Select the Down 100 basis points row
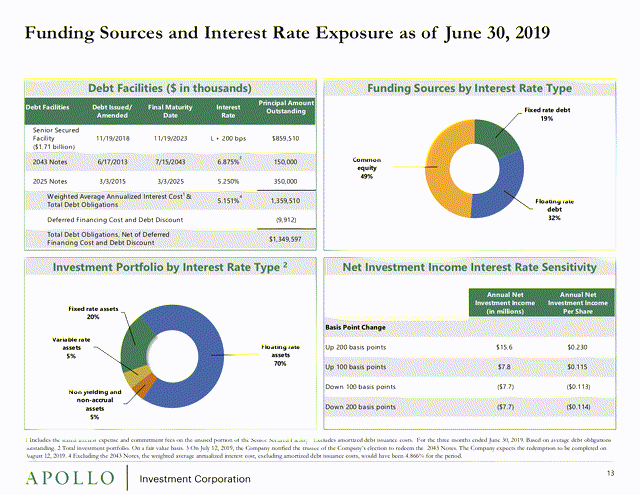Viewport: 640px width, 495px height. click(469, 387)
